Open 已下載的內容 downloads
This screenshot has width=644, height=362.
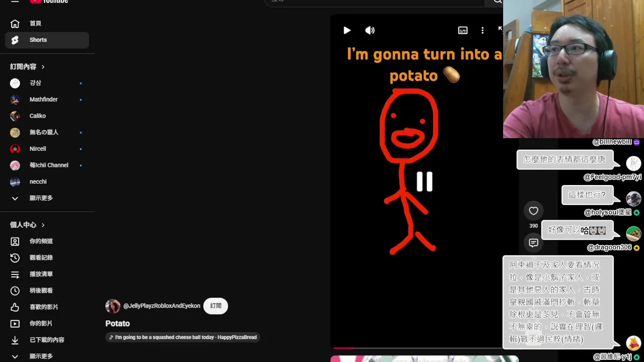click(x=47, y=340)
